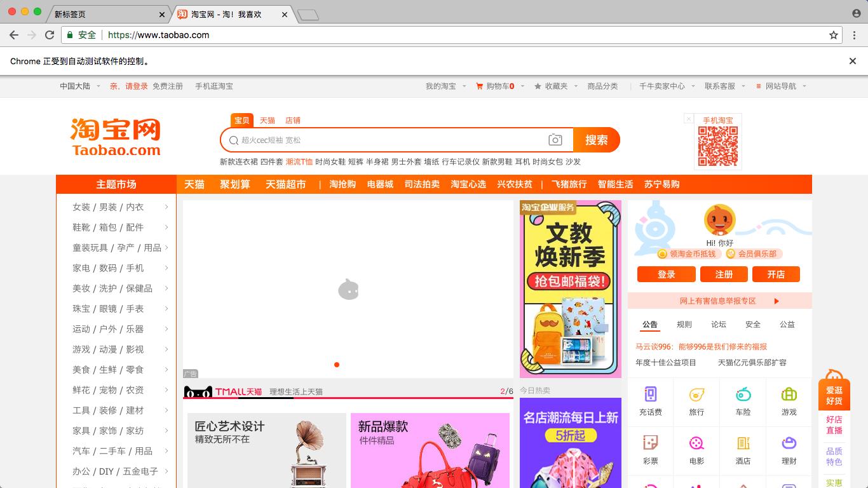The width and height of the screenshot is (868, 488).
Task: Click the 登录 login button
Action: tap(667, 274)
